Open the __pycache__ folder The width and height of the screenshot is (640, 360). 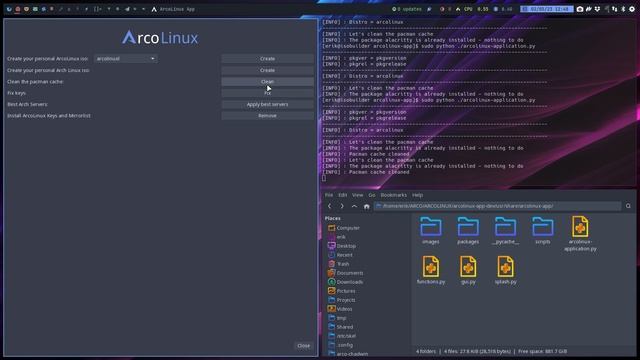coord(505,229)
